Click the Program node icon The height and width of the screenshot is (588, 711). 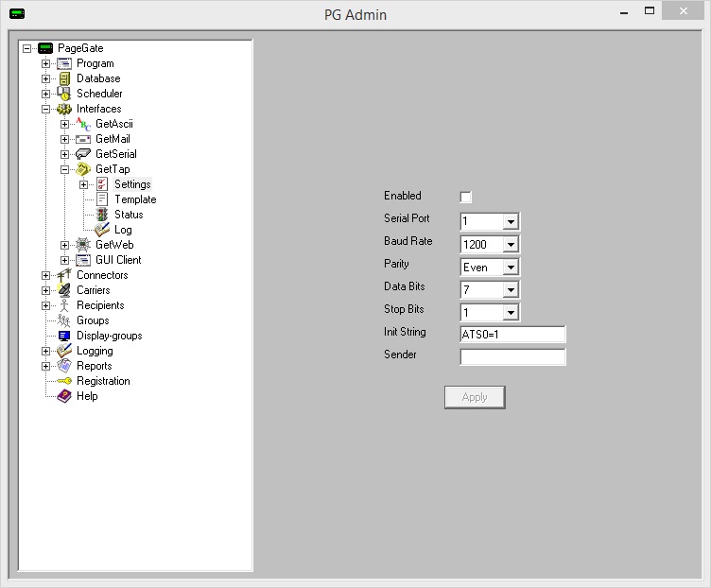click(64, 63)
